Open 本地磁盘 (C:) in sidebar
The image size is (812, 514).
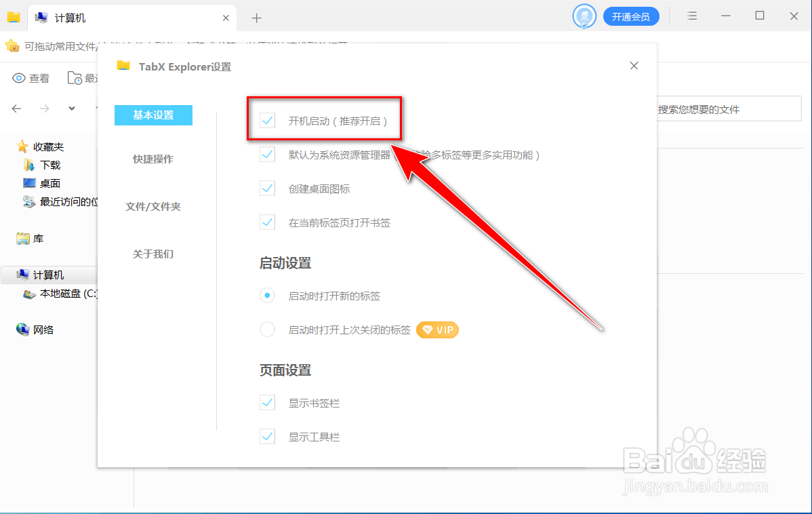point(60,294)
